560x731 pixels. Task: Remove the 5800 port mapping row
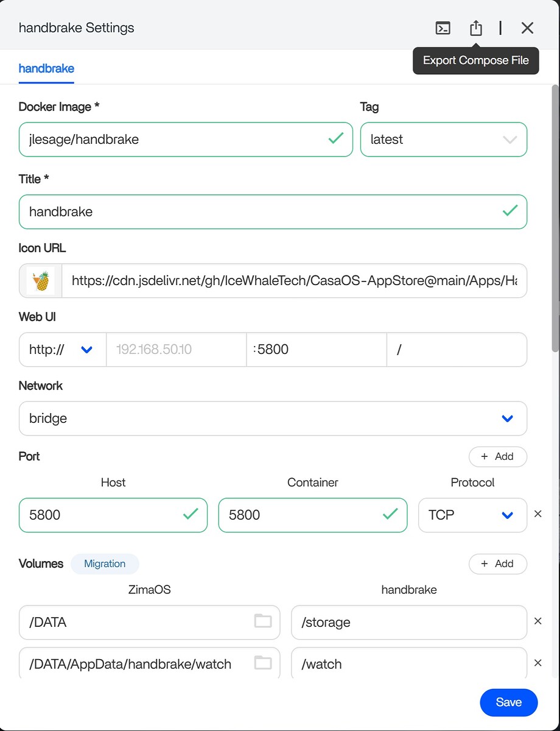[537, 514]
